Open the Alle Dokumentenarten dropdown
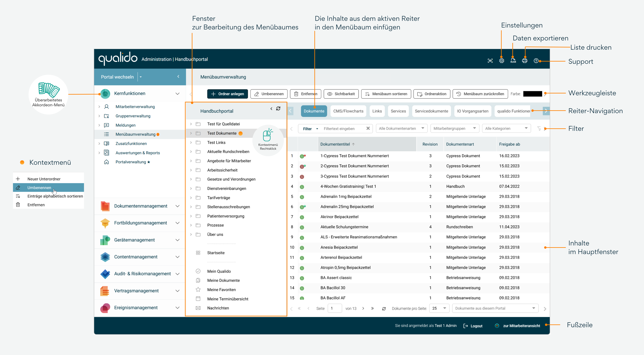The width and height of the screenshot is (644, 355). (401, 128)
